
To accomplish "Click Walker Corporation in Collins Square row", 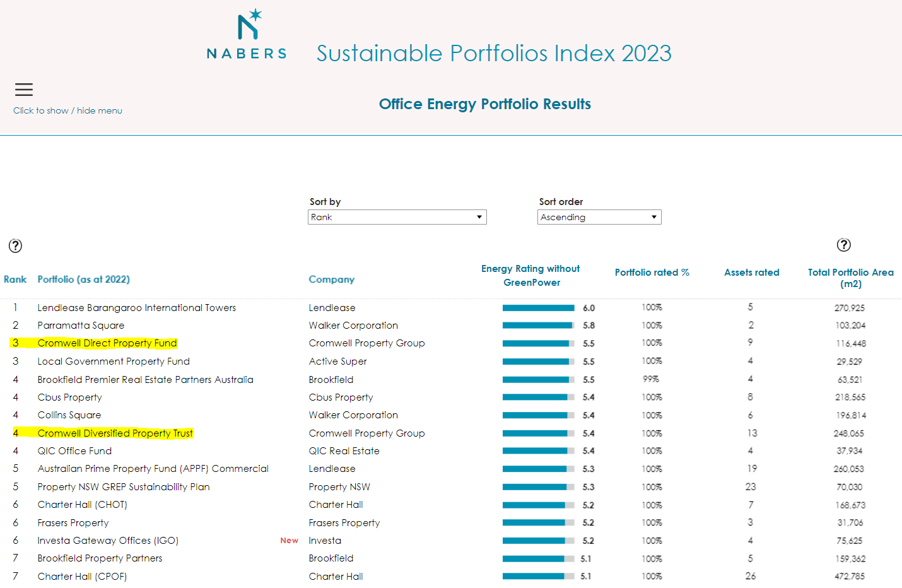I will tap(353, 415).
